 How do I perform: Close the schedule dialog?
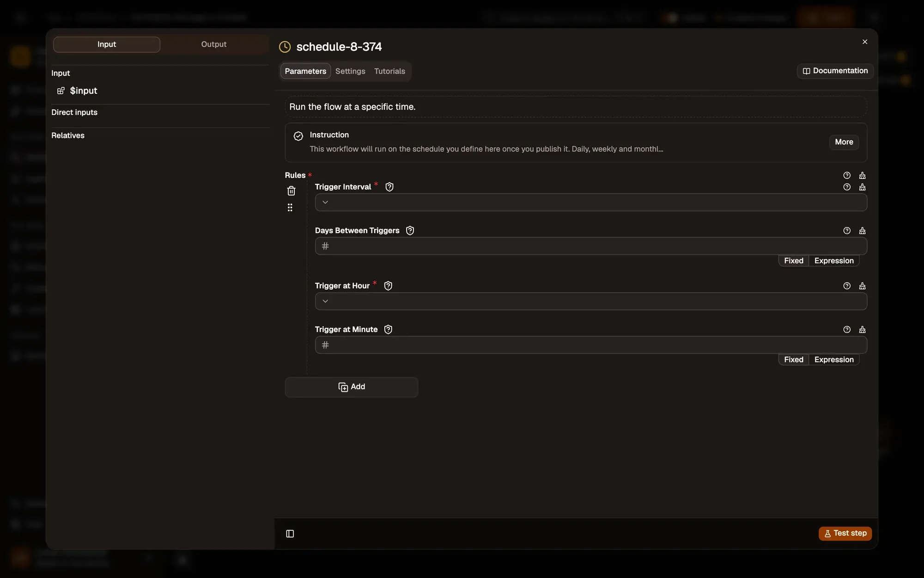point(865,42)
